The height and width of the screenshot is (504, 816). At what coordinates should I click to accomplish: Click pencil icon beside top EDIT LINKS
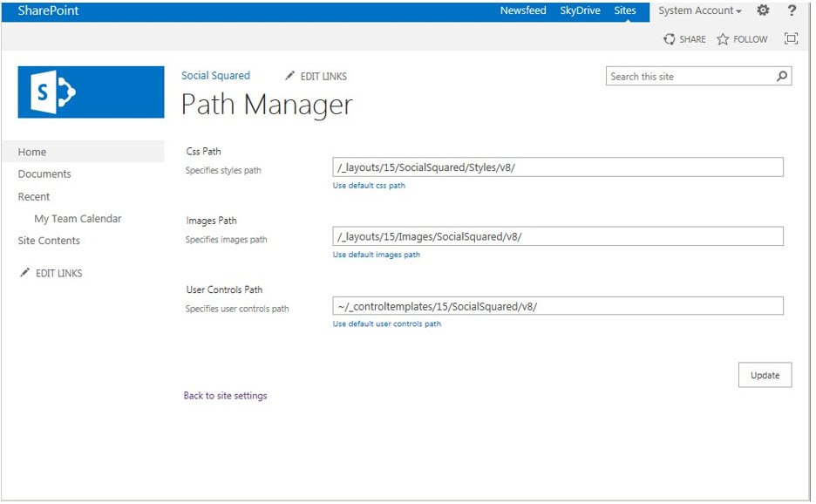point(289,76)
